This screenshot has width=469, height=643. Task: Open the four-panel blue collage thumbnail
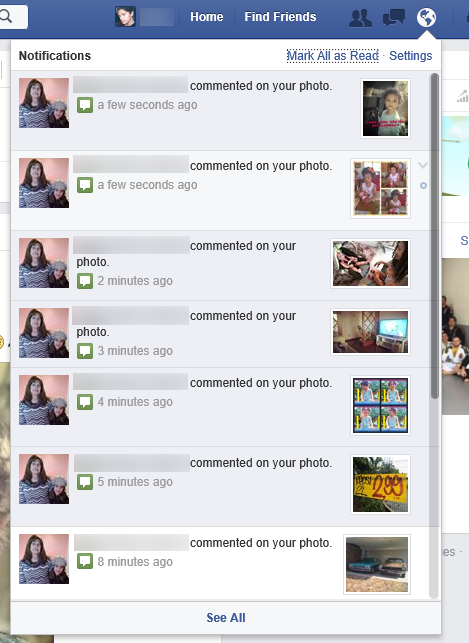tap(380, 405)
